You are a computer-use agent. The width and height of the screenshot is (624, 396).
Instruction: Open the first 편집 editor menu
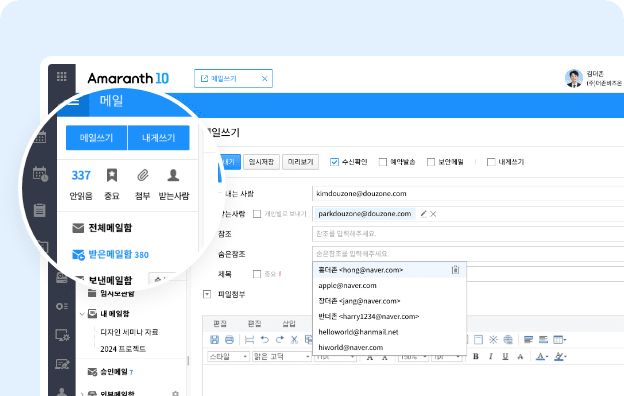pos(220,324)
